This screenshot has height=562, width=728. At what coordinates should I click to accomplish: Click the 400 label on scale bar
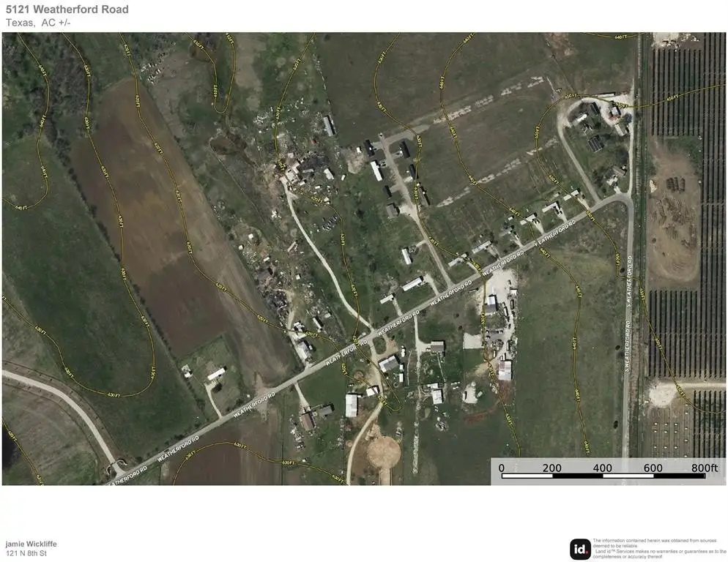pos(602,468)
